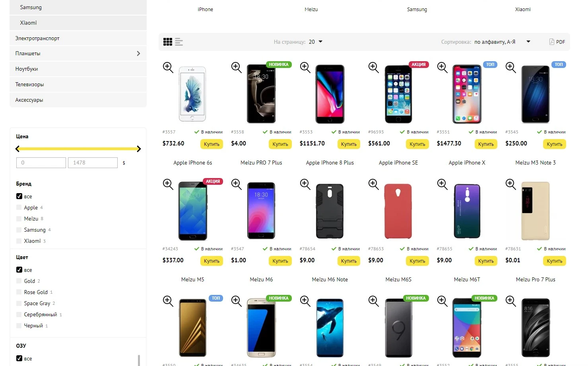Open the Телевизоры category
Viewport: 588px width, 366px height.
click(x=78, y=84)
